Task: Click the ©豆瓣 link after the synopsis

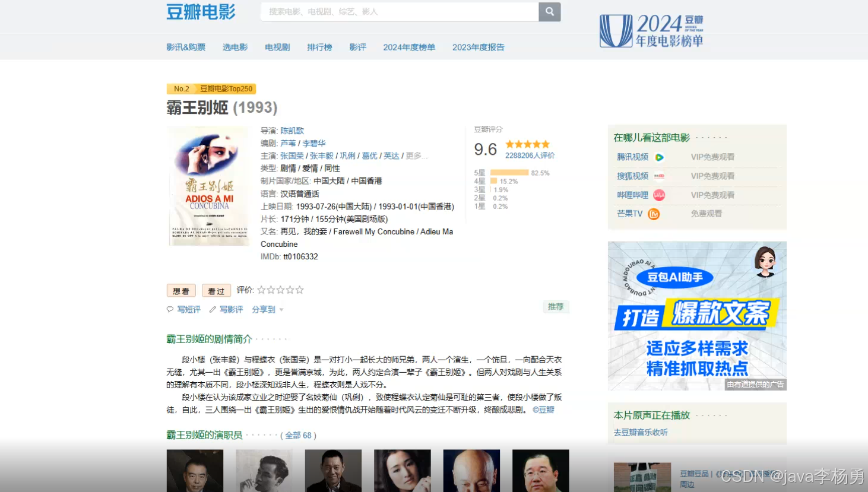Action: pos(543,410)
